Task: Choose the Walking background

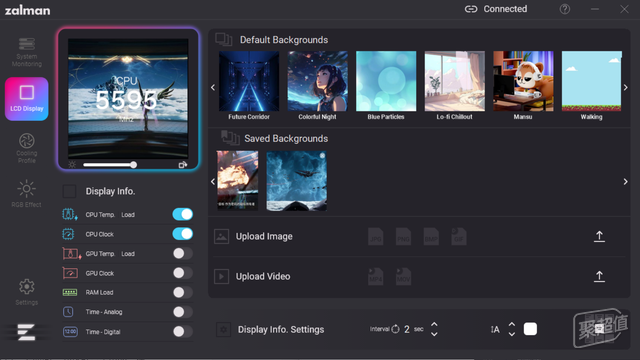Action: coord(592,81)
